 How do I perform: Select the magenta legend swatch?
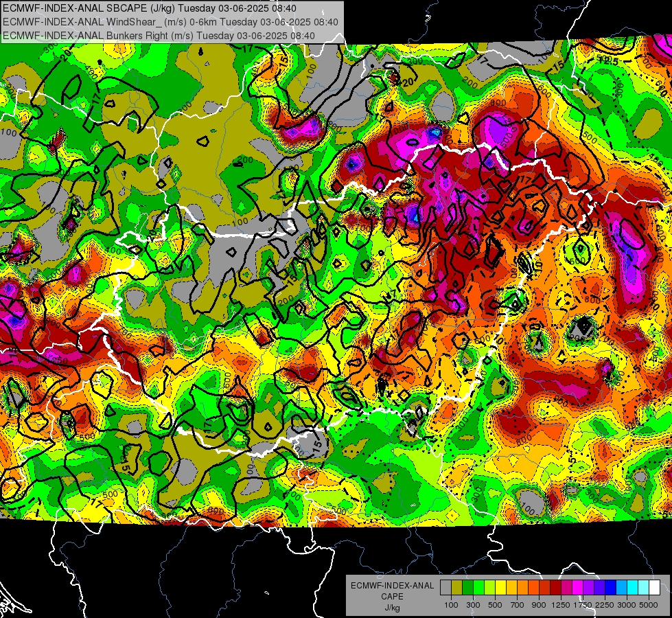[x=577, y=587]
